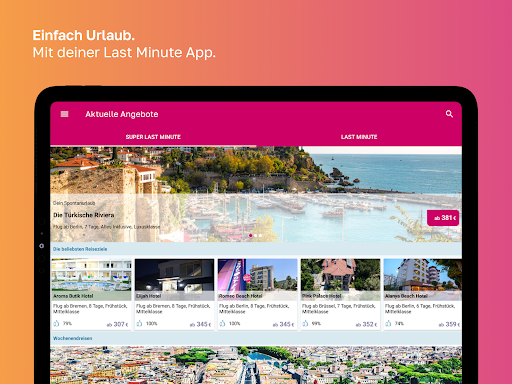Click thumbs-up icon on Pink Palace Hotel

coord(305,324)
